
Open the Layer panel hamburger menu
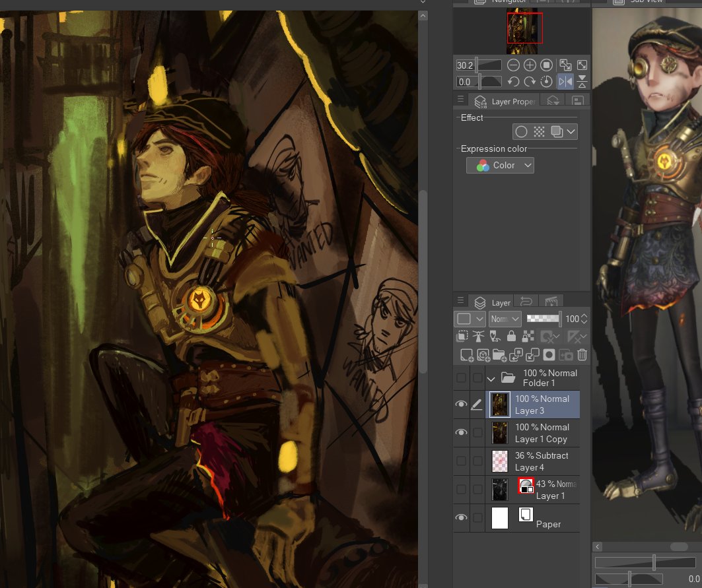[460, 300]
